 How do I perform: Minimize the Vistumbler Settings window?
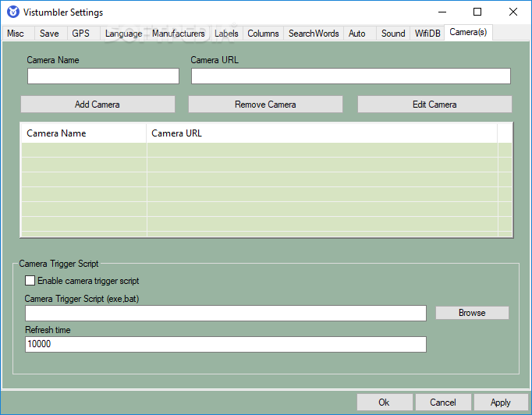[x=442, y=12]
